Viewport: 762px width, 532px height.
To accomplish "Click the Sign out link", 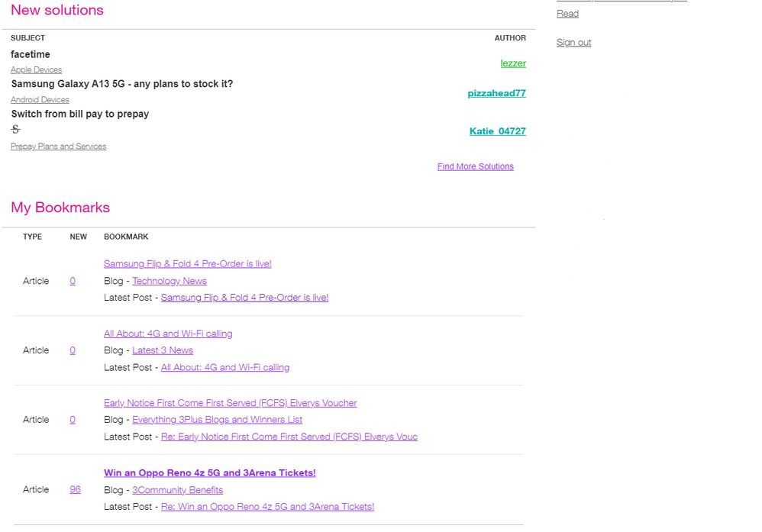I will click(573, 43).
